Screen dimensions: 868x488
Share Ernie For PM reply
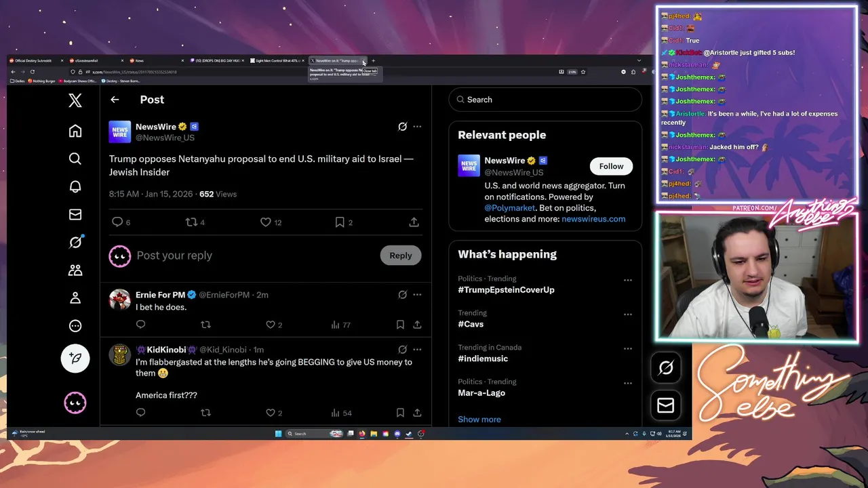coord(417,325)
